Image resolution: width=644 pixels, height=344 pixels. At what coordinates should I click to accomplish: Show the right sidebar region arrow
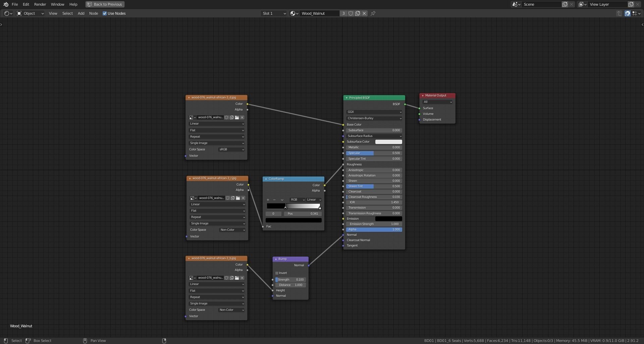642,24
